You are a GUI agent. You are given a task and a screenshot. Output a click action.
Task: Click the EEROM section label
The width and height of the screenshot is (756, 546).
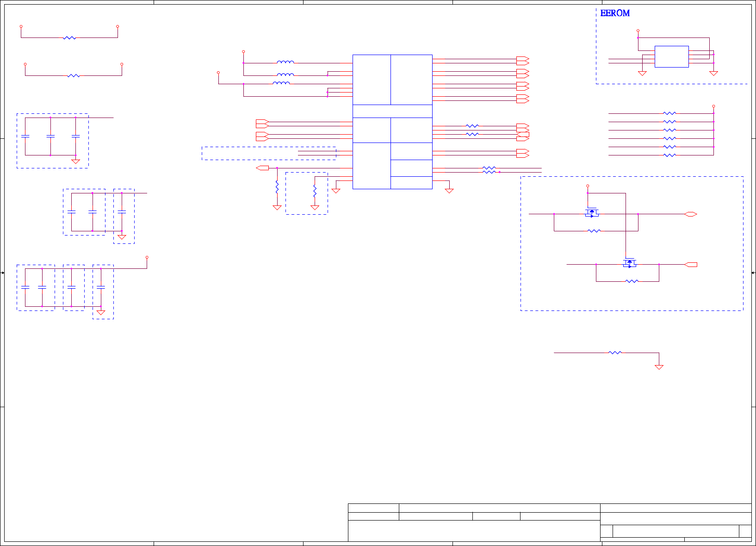(x=615, y=13)
